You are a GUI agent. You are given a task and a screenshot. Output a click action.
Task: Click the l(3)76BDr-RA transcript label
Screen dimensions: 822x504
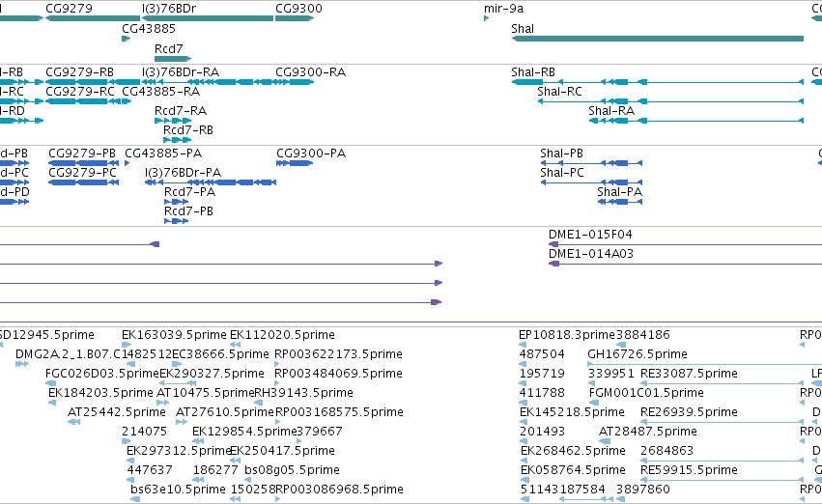tap(181, 72)
